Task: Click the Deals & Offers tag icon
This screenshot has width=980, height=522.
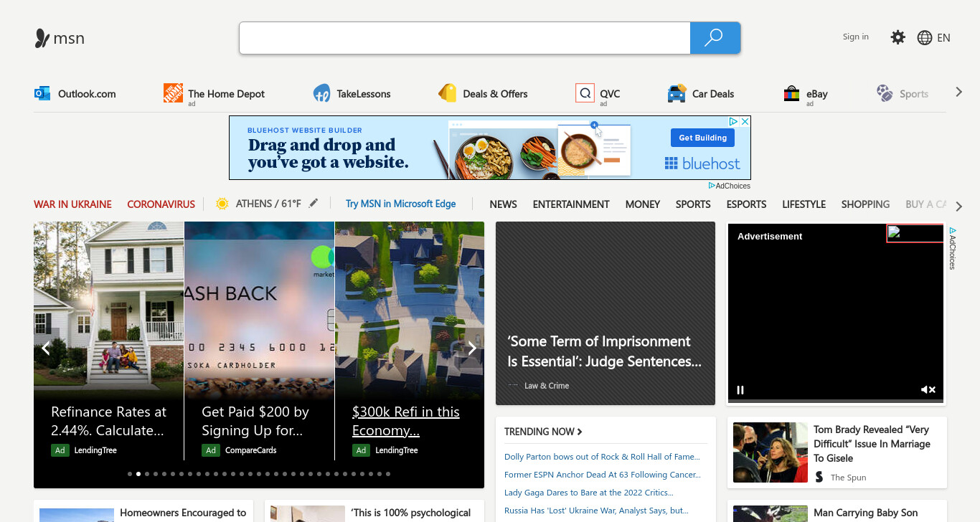Action: (448, 93)
